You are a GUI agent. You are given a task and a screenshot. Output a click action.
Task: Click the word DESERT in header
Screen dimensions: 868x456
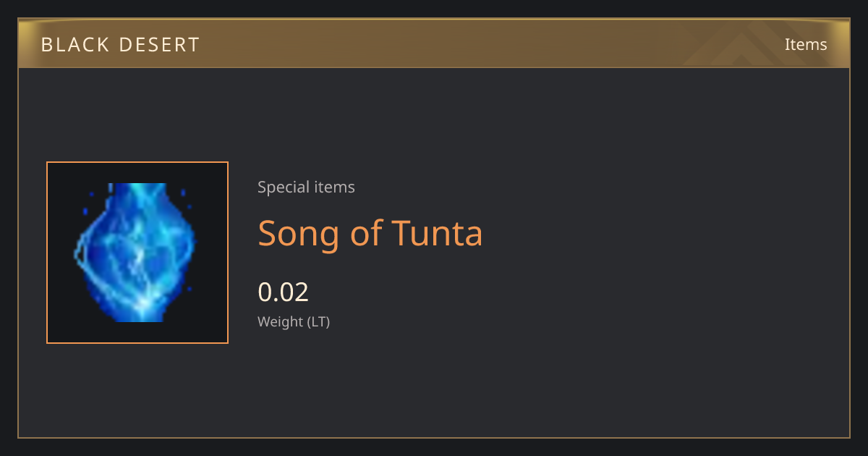click(x=160, y=45)
